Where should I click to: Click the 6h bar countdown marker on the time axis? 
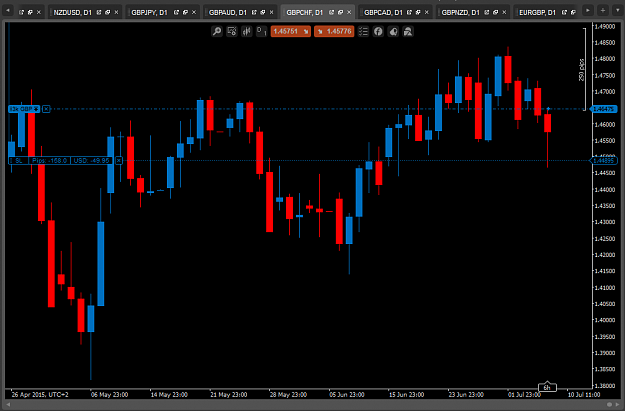click(x=547, y=387)
